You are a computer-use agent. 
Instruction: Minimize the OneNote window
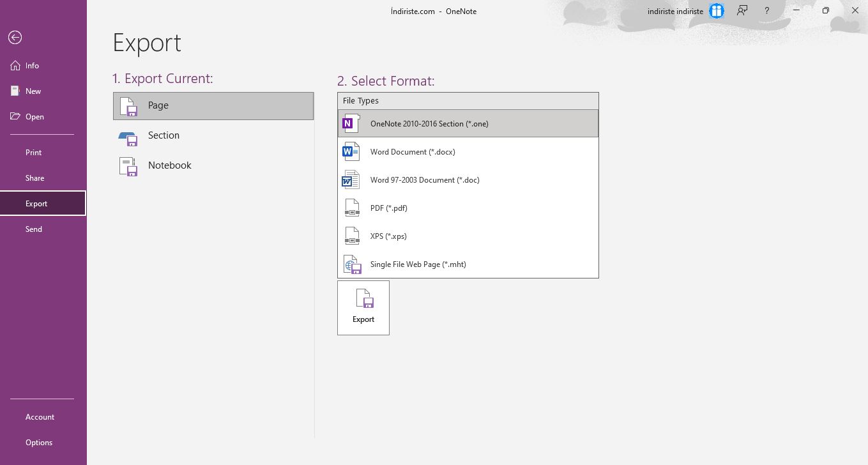pos(796,10)
